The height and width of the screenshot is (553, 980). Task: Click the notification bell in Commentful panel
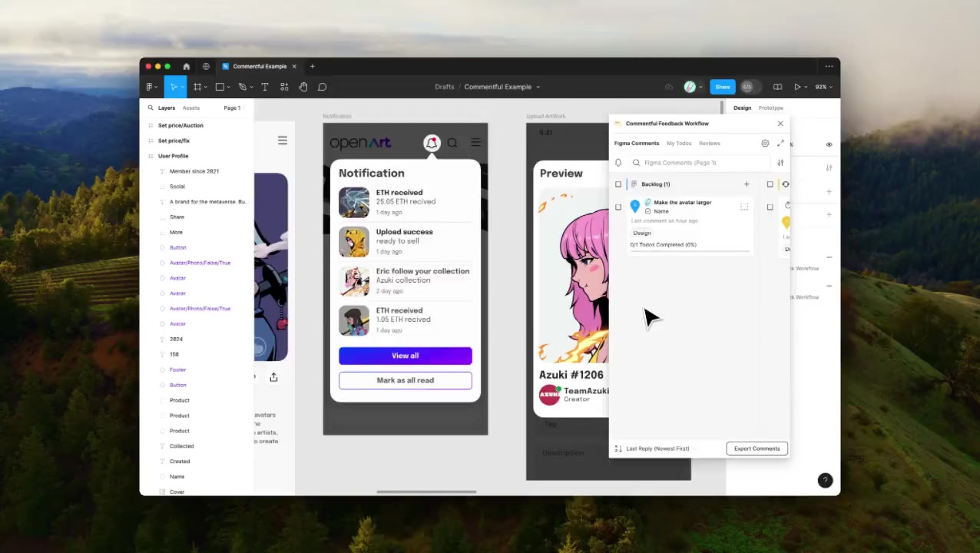point(618,163)
